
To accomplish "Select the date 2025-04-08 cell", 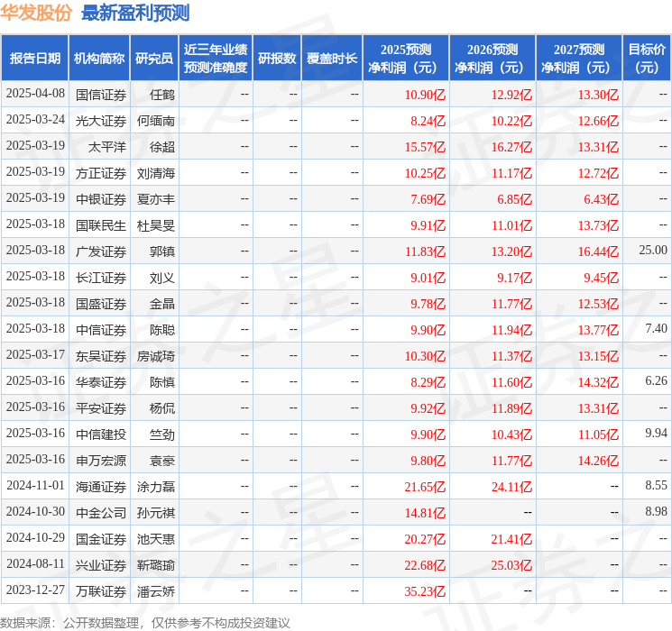I will (35, 94).
